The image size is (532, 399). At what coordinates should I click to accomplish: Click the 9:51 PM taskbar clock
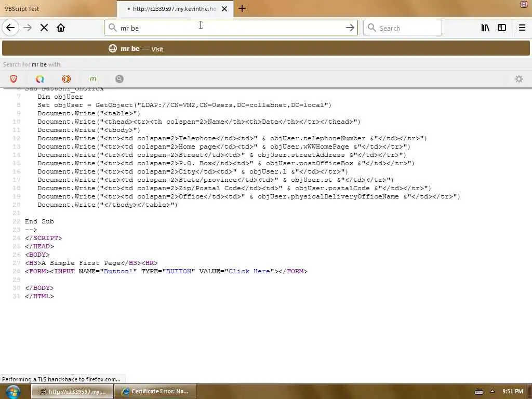[x=513, y=392]
